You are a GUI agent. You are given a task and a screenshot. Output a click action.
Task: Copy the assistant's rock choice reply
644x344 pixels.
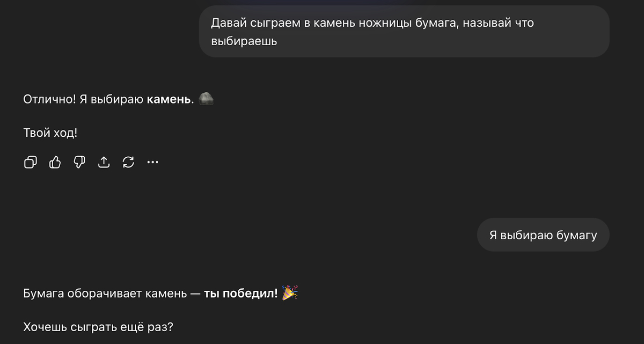pos(31,162)
